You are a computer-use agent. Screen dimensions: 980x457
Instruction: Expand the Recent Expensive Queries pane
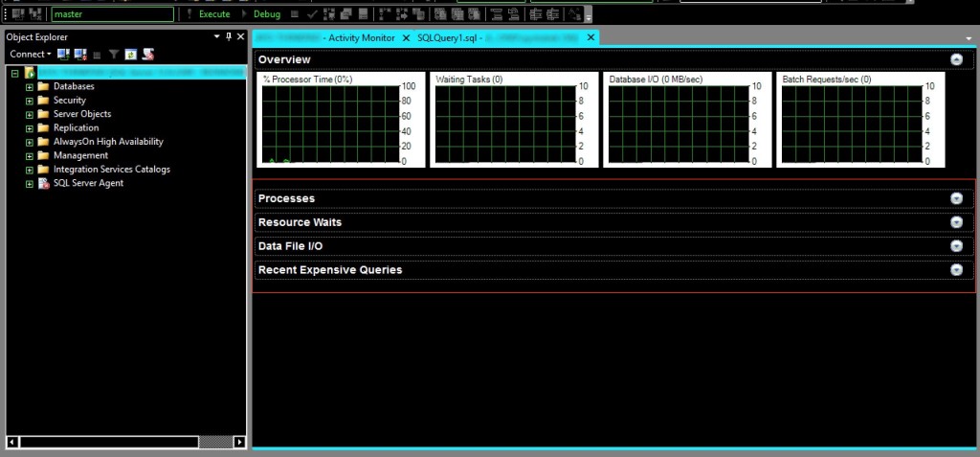pos(956,270)
